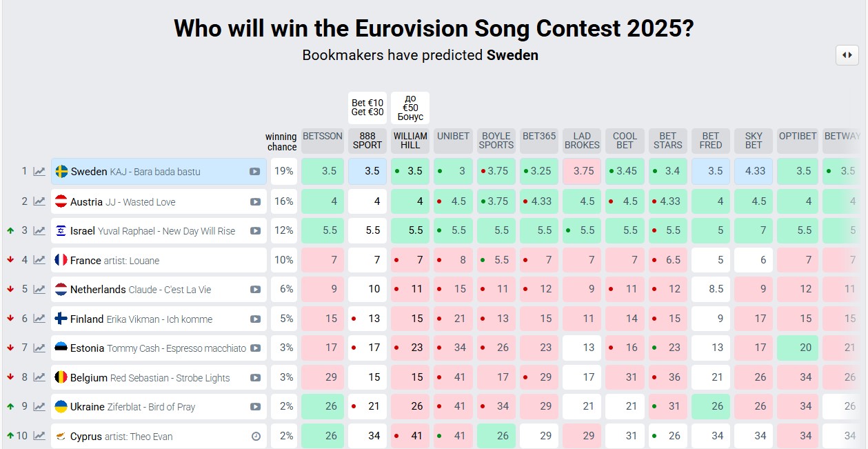This screenshot has height=449, width=868.
Task: Play the video for Austria's Wasted Love
Action: [255, 202]
